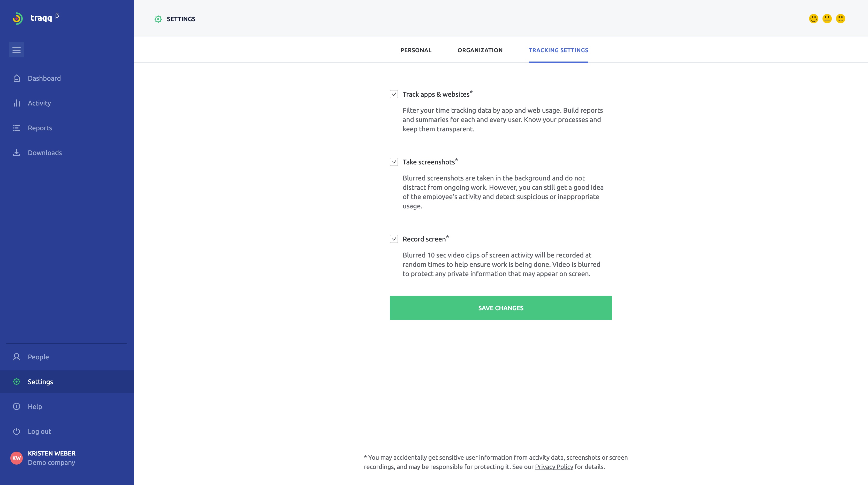Open the People section icon
The height and width of the screenshot is (485, 868).
click(x=17, y=357)
